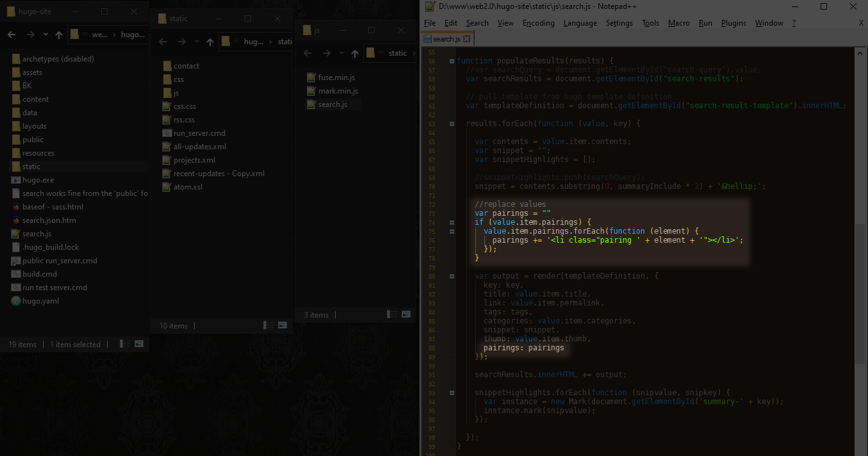Open recent locations dropdown in hugo-site window

(45, 35)
